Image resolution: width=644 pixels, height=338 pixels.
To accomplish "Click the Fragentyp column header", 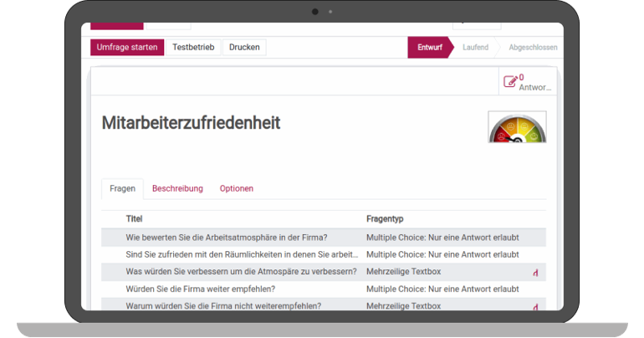I will coord(385,219).
